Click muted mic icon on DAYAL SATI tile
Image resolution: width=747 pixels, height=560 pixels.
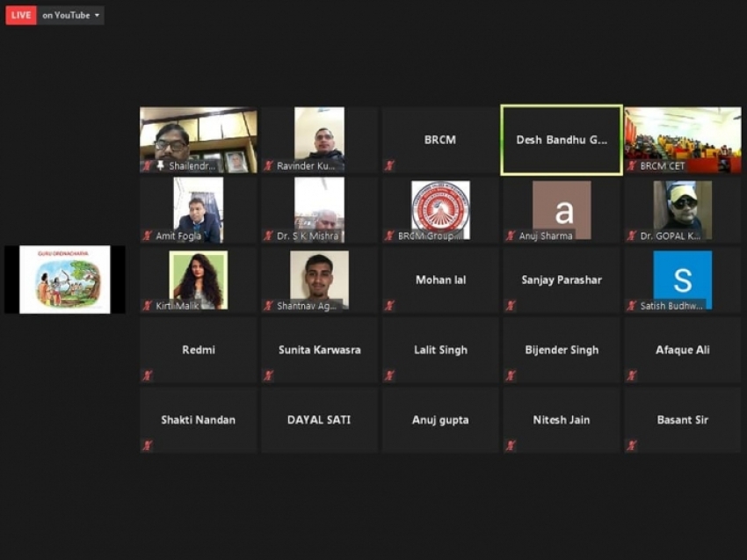click(x=268, y=446)
